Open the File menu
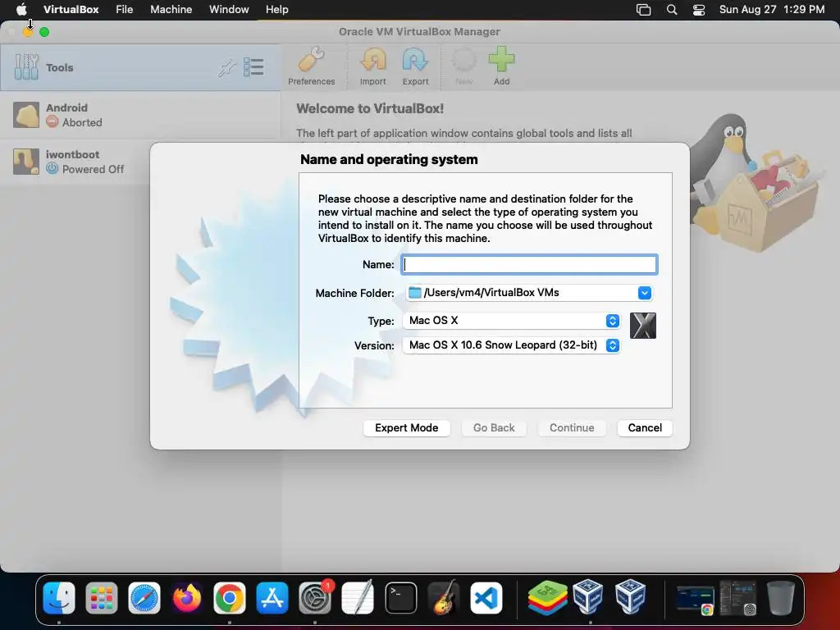Screen dimensions: 840x630 125,10
